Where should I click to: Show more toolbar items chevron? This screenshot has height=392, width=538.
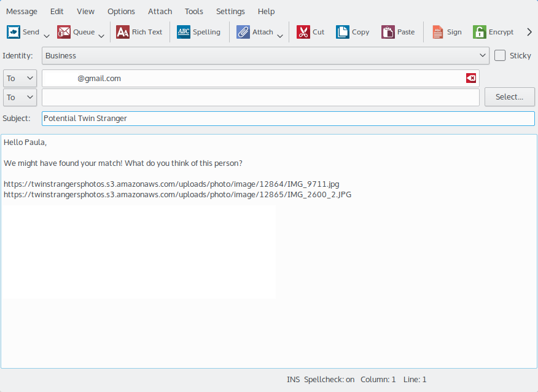click(x=529, y=32)
